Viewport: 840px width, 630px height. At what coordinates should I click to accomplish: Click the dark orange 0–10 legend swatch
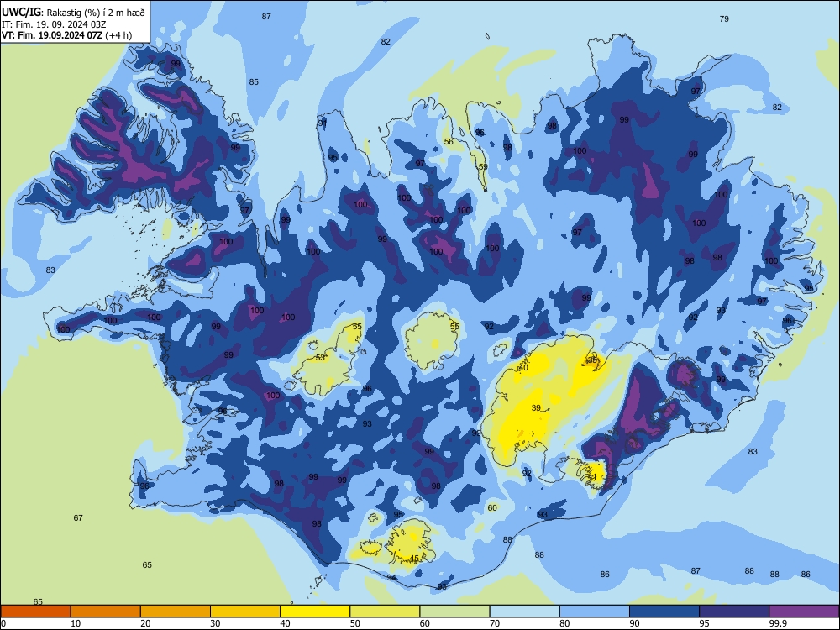(35, 612)
